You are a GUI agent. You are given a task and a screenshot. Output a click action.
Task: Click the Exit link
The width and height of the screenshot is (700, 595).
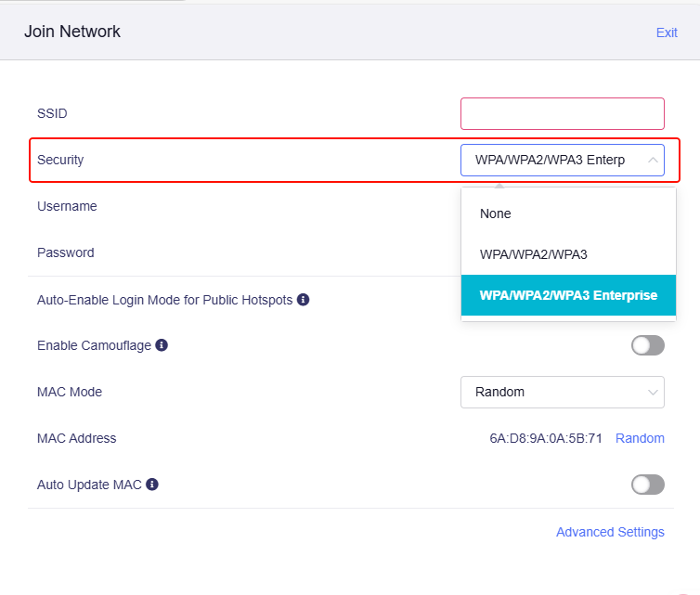[x=667, y=32]
